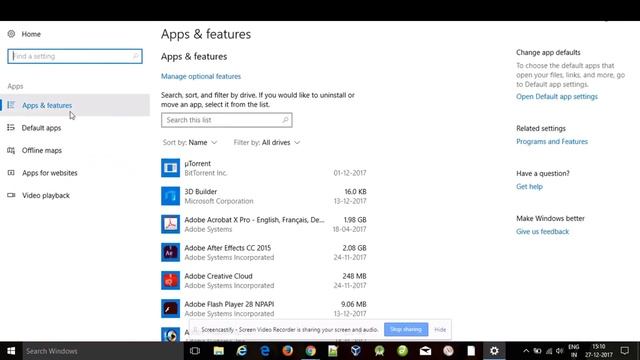This screenshot has height=360, width=640.
Task: Click the µTorrent app icon
Action: pyautogui.click(x=170, y=168)
